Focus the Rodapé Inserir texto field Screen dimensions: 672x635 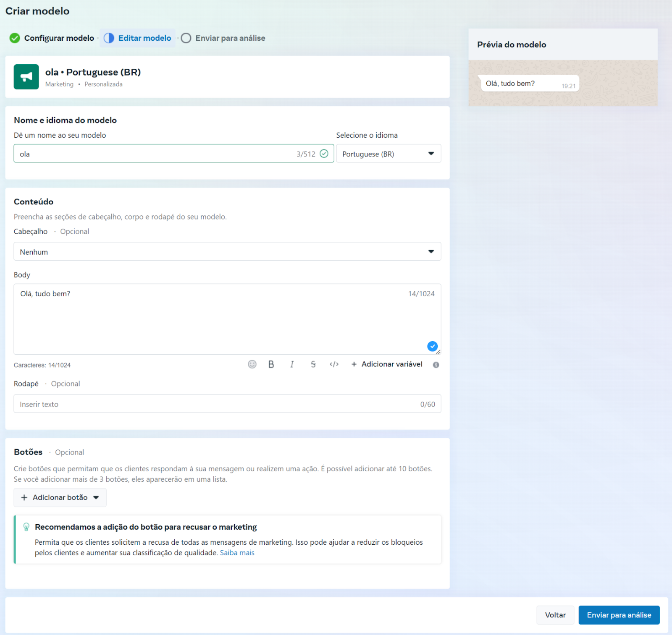(x=227, y=404)
